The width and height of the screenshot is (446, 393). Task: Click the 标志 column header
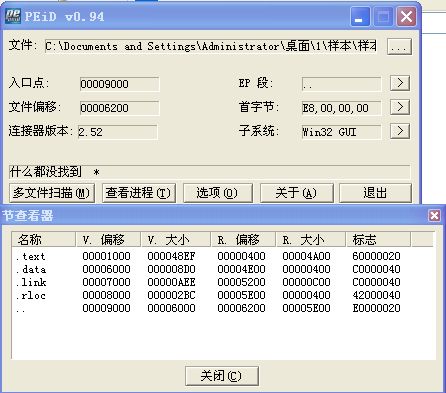coord(378,239)
